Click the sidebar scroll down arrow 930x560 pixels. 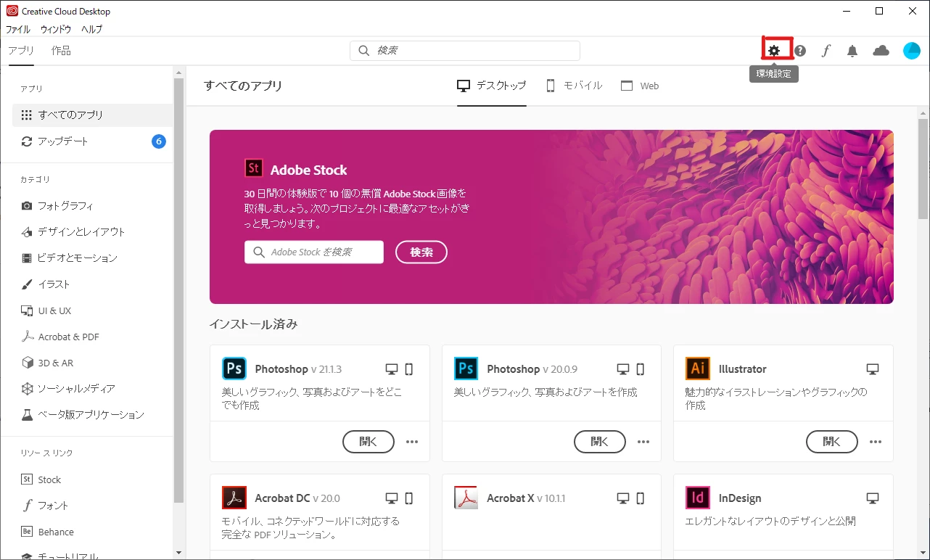coord(179,552)
